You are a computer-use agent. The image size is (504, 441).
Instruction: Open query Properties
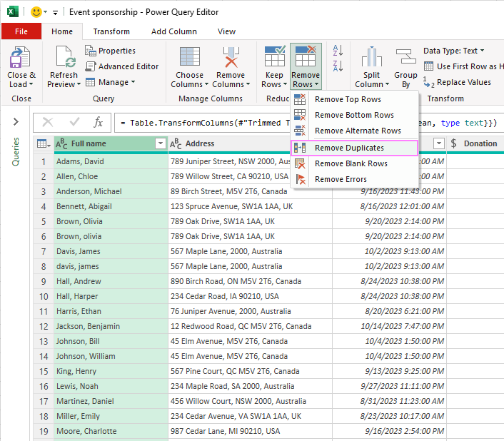[110, 51]
